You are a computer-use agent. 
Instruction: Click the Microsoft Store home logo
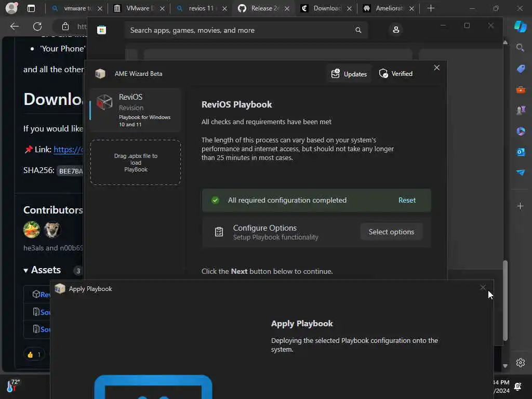point(101,30)
